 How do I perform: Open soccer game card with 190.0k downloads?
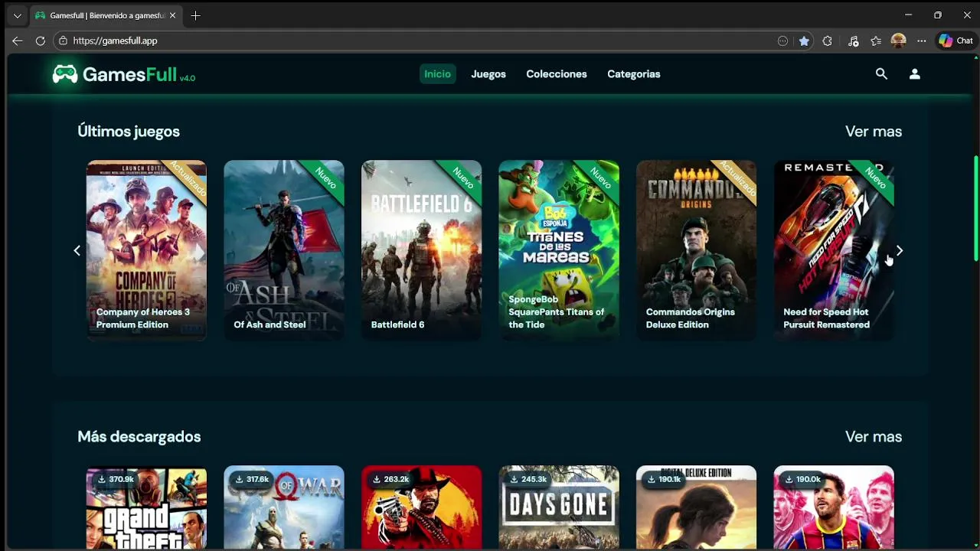834,508
